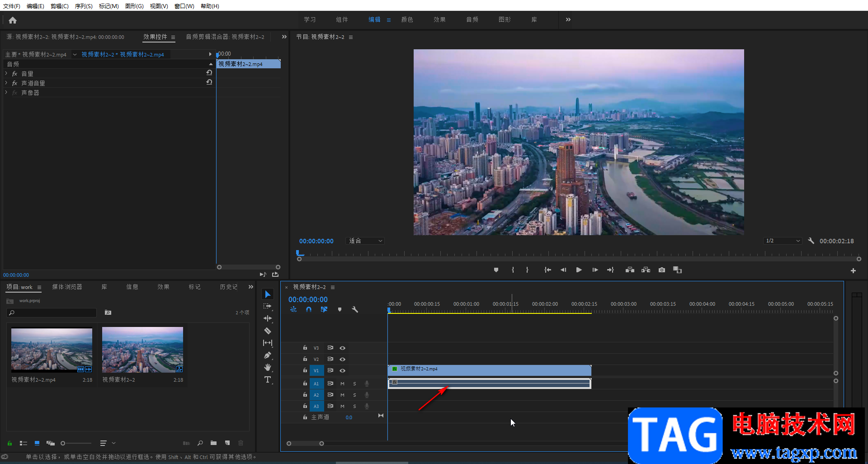The image size is (868, 464).
Task: Enable voice-over record on A1
Action: (x=367, y=384)
